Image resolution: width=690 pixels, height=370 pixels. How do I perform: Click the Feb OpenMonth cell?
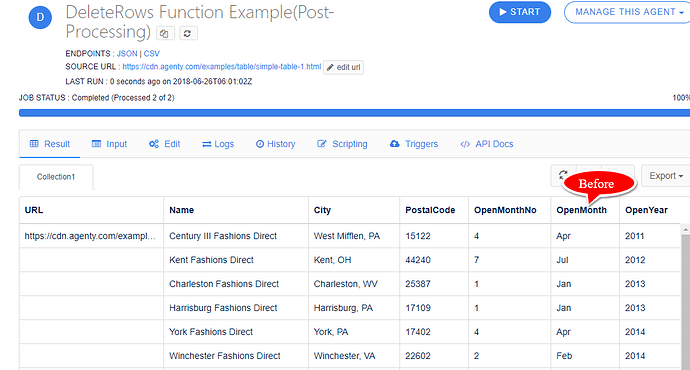pyautogui.click(x=585, y=355)
